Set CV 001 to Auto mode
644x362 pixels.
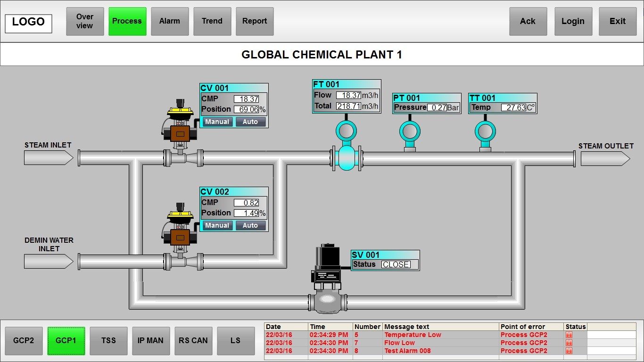click(x=250, y=122)
